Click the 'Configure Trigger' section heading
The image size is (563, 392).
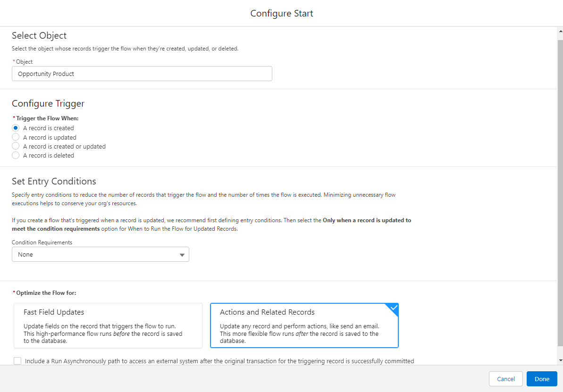(48, 103)
